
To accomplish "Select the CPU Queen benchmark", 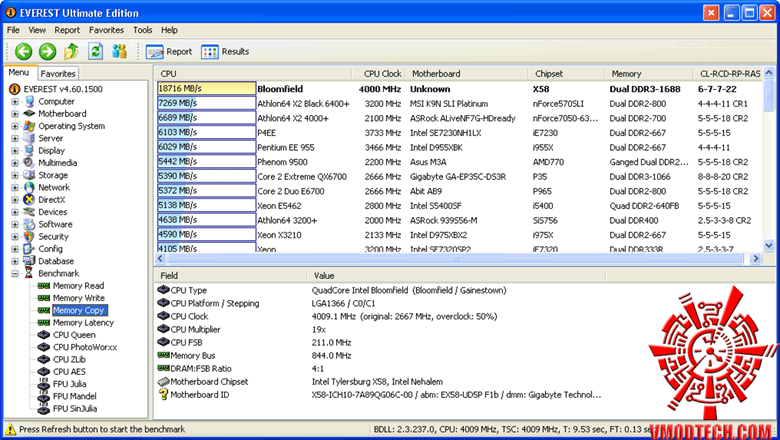I will (74, 335).
